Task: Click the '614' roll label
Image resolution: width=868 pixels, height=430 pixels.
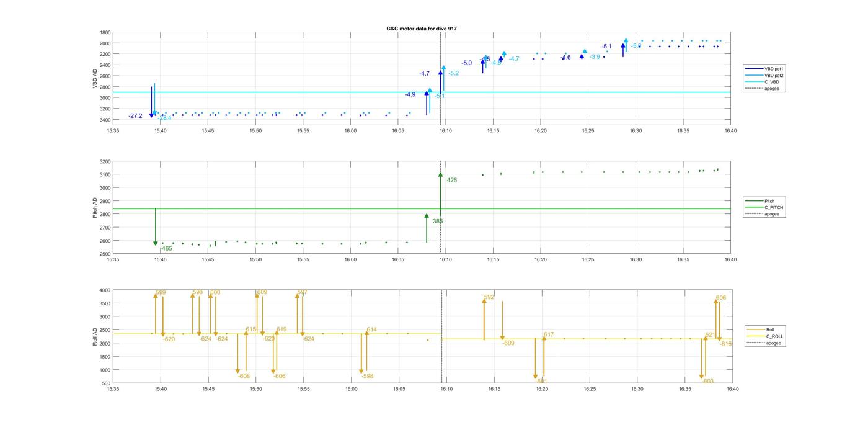Action: tap(372, 329)
